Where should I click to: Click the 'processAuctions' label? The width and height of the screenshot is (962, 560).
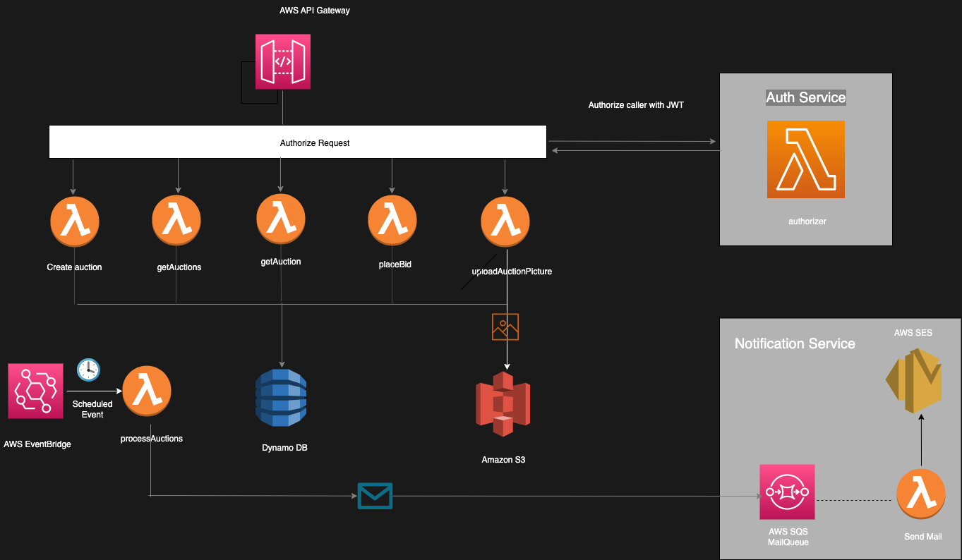click(x=152, y=439)
